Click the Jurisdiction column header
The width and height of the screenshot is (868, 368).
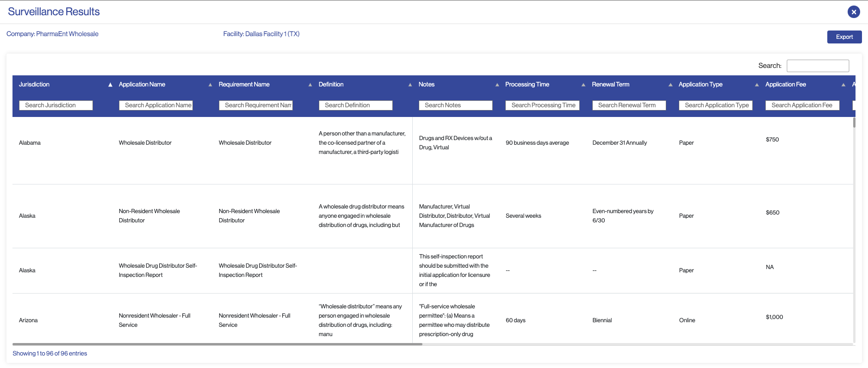coord(34,84)
